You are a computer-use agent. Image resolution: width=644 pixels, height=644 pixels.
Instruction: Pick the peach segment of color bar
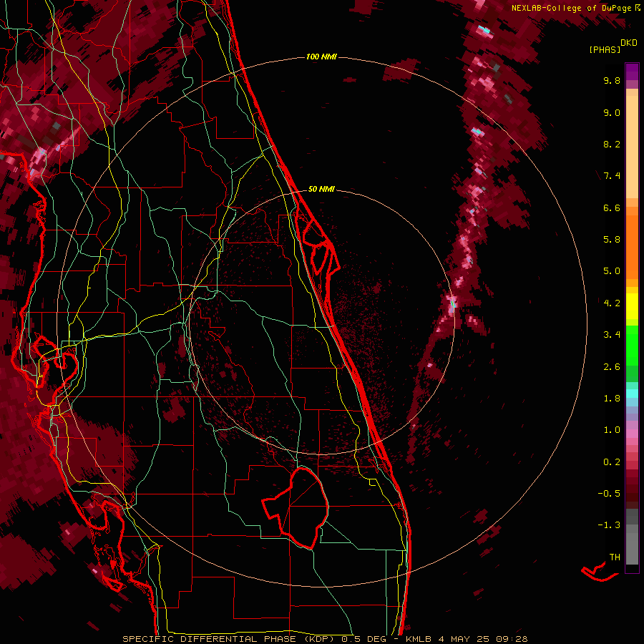click(x=632, y=144)
